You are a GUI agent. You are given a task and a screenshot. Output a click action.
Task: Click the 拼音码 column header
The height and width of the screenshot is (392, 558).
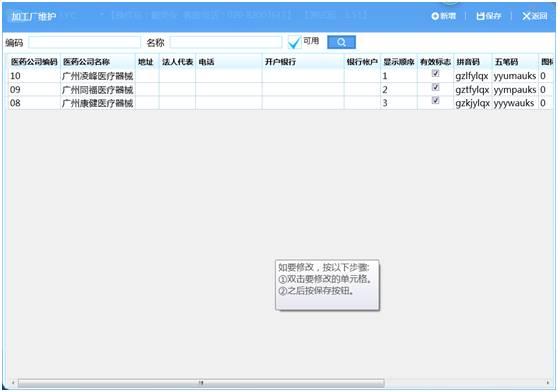click(x=473, y=62)
